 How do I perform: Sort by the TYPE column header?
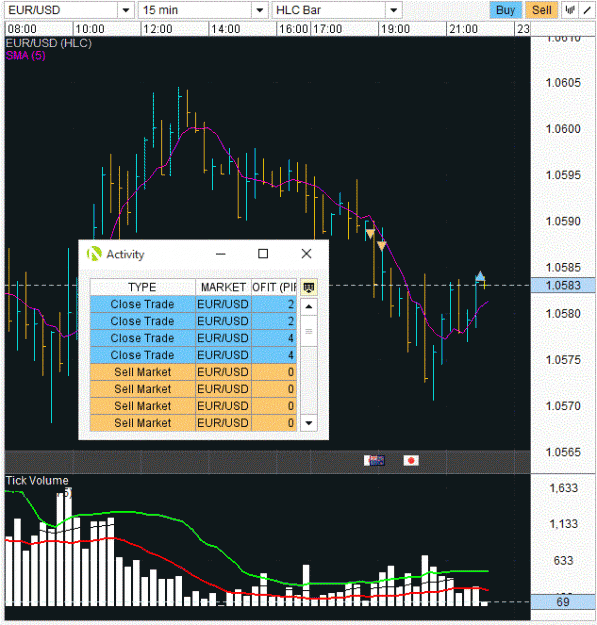[142, 287]
